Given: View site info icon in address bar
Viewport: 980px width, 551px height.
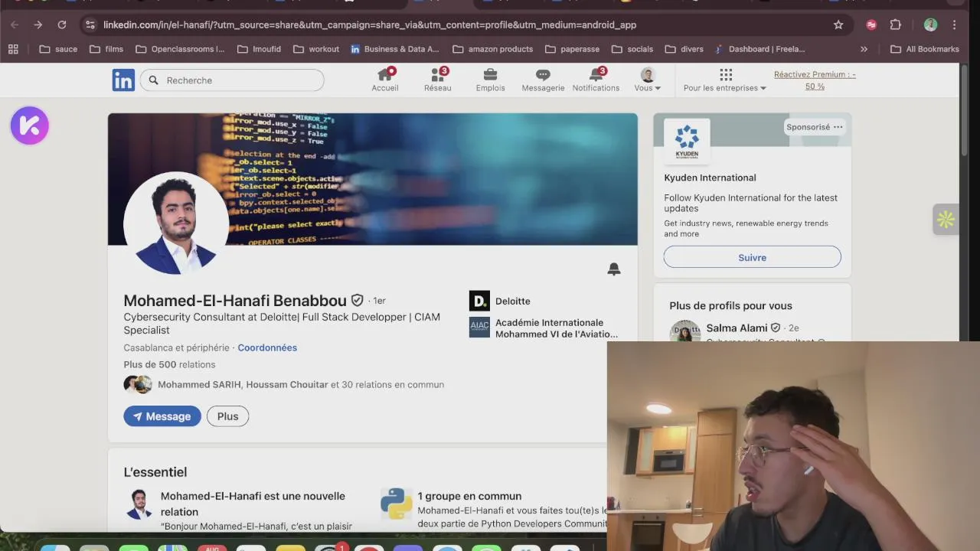Looking at the screenshot, I should pos(90,24).
